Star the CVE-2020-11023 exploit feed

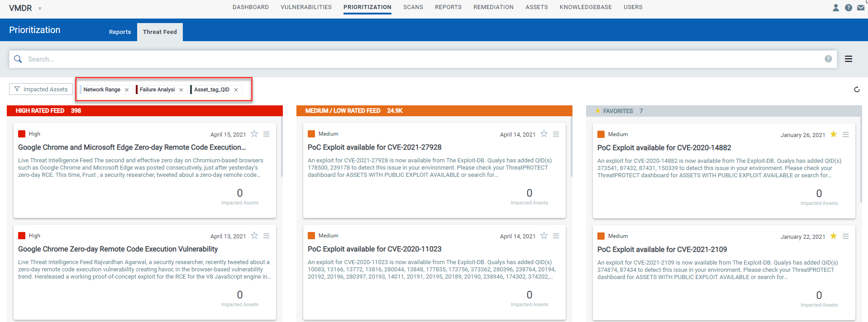[x=544, y=236]
